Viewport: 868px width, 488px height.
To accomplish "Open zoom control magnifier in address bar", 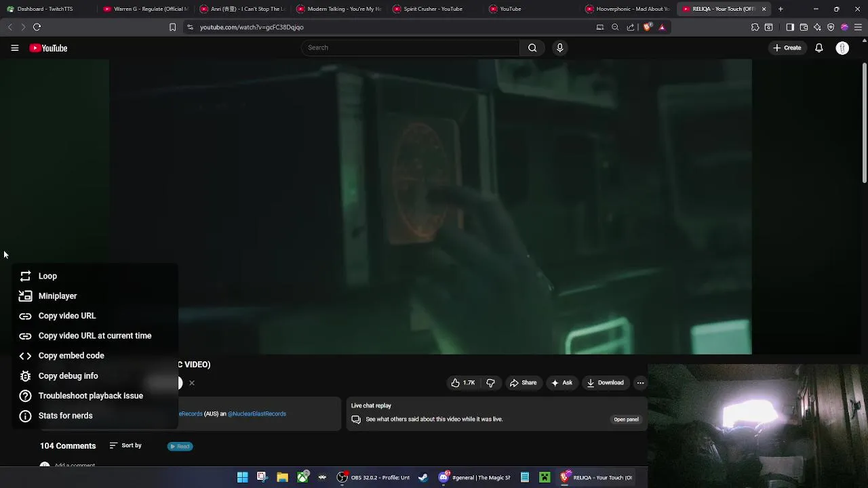I will 615,27.
